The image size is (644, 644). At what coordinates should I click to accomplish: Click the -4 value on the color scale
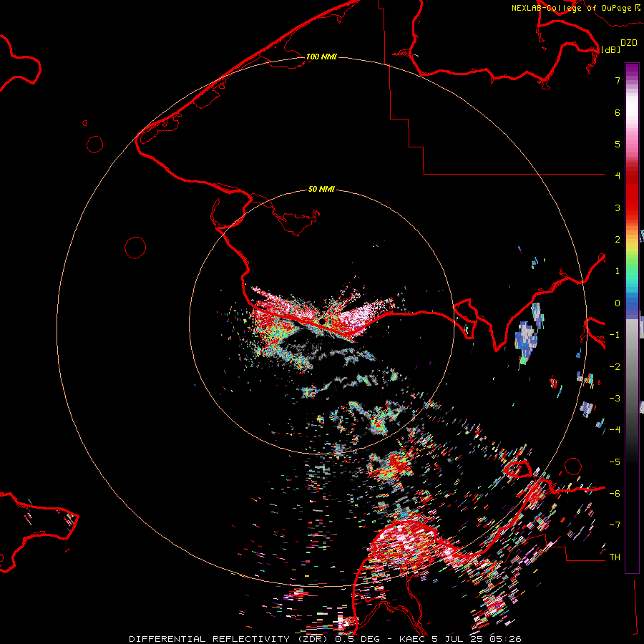[x=615, y=430]
